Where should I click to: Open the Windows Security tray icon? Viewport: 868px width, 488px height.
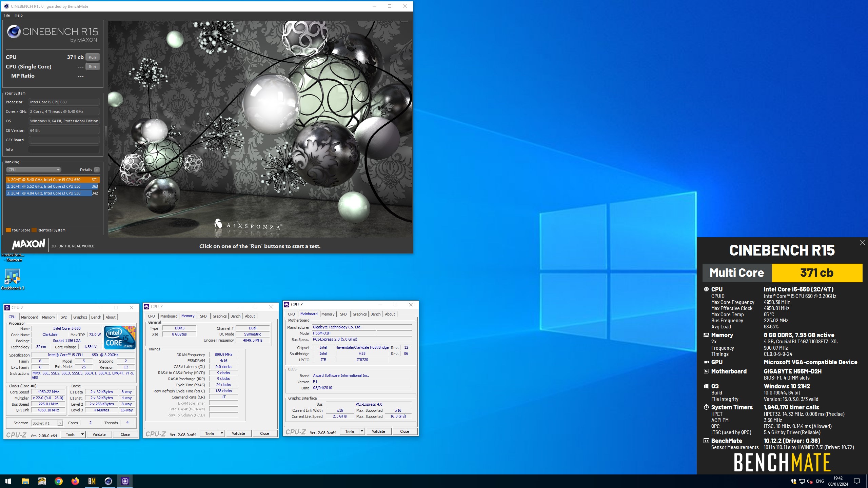(x=794, y=481)
